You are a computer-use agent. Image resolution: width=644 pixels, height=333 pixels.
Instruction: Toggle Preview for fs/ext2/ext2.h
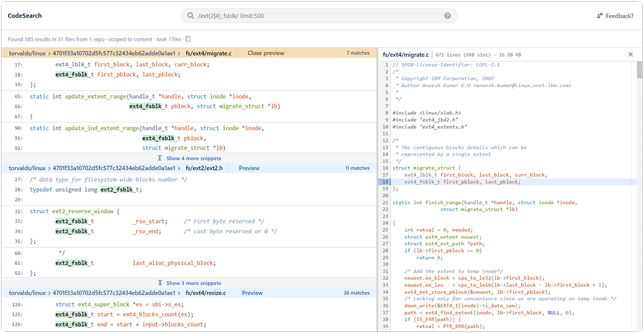(249, 168)
